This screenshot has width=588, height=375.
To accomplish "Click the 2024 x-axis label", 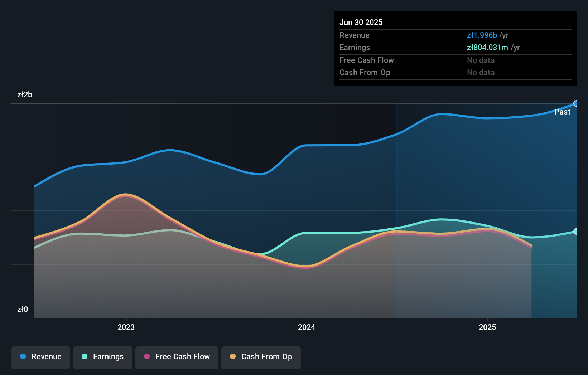I will pyautogui.click(x=307, y=327).
